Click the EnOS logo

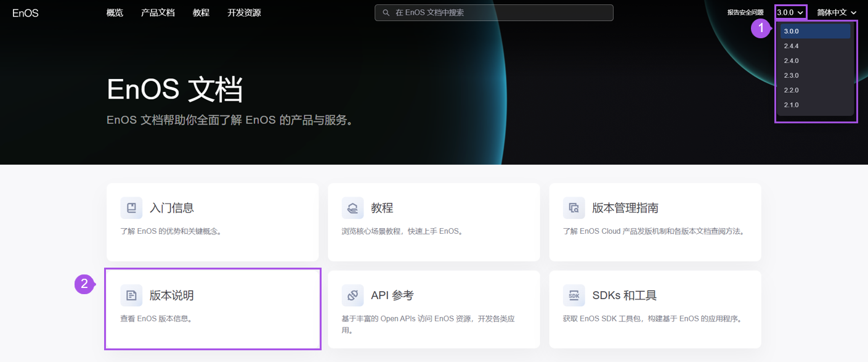click(25, 13)
